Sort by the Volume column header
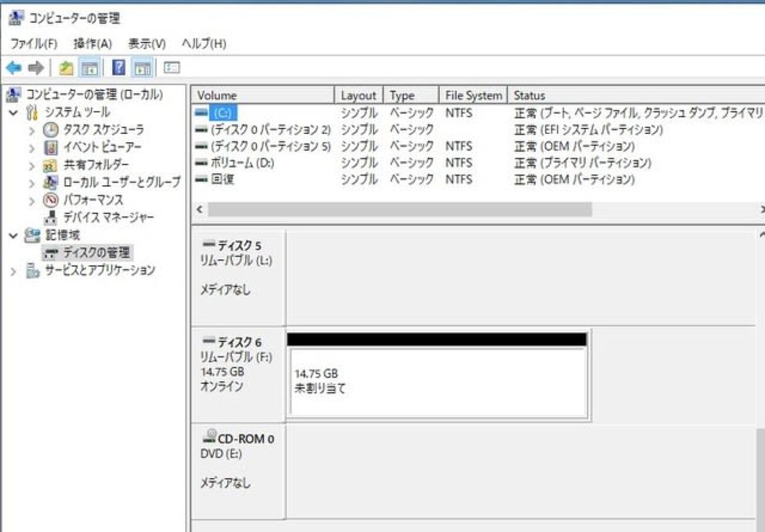Screen dimensions: 765x532 pos(264,95)
